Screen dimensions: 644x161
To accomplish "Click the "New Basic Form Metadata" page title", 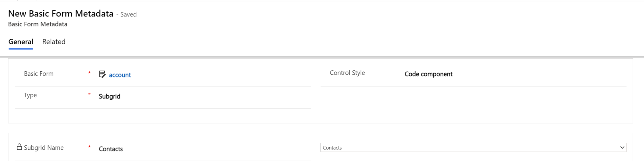I will click(x=61, y=14).
